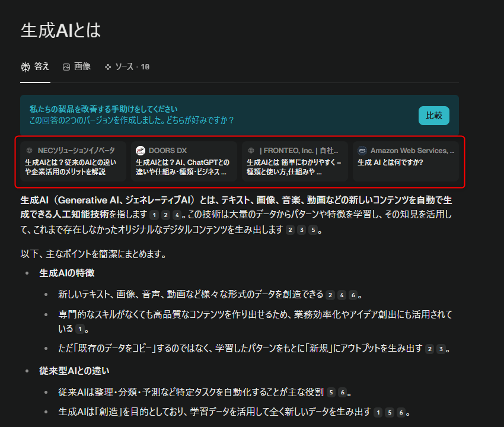Click the DOORS DX favicon icon
This screenshot has width=504, height=427.
141,151
